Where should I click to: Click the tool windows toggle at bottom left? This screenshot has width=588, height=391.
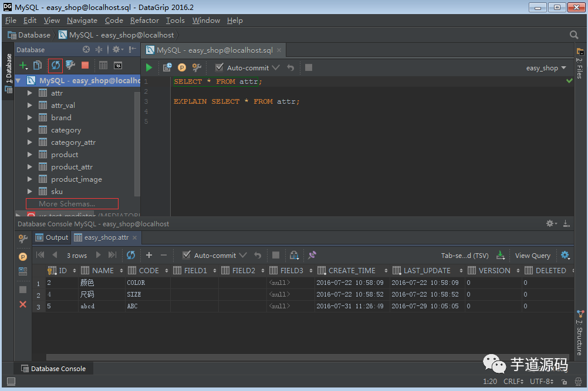(11, 381)
